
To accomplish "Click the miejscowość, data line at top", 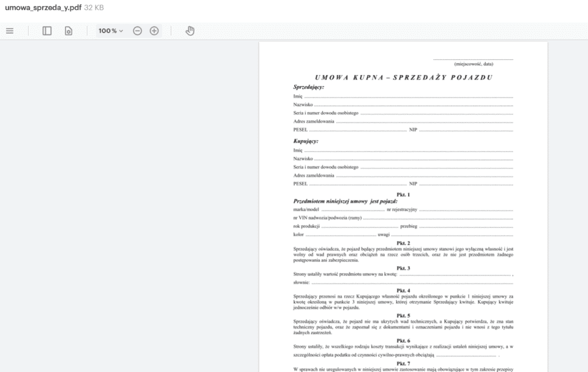I will tap(473, 60).
